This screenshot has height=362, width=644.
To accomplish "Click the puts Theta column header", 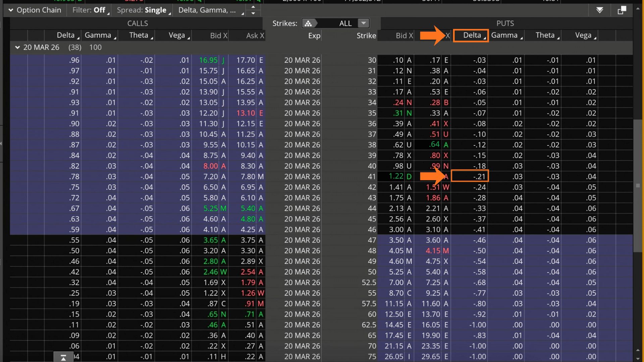I will 545,35.
